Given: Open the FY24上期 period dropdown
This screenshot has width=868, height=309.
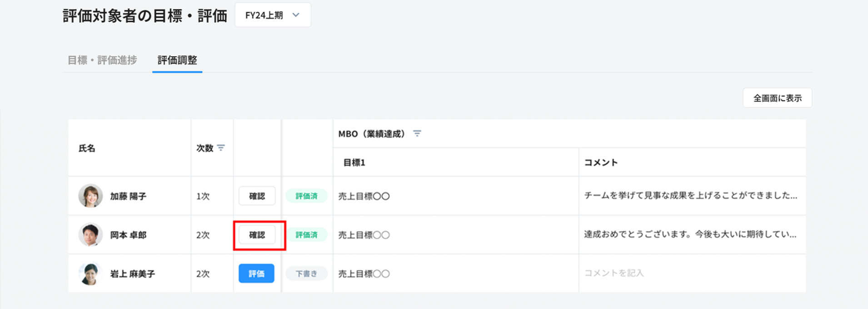Looking at the screenshot, I should (273, 15).
